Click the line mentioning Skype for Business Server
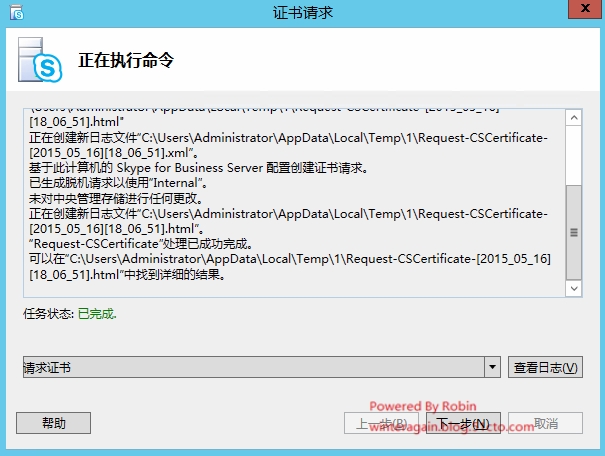Screen dimensions: 605x456 pos(199,168)
